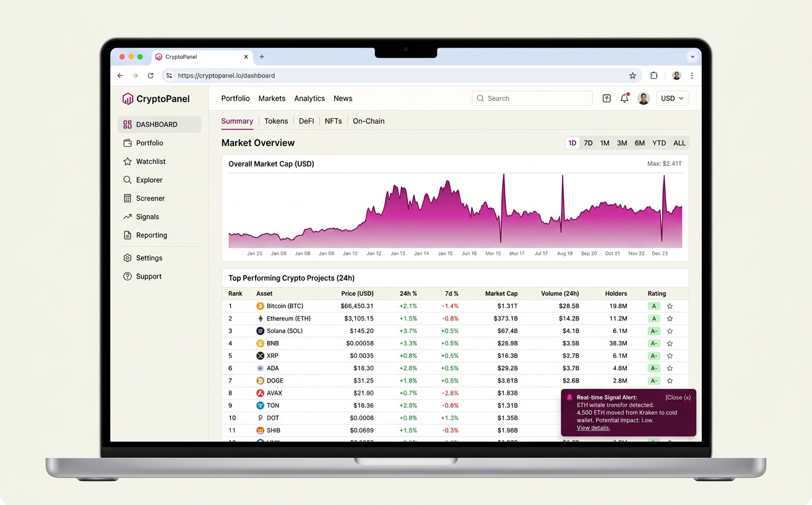Open the USD currency dropdown
Screen dimensions: 812x505
[x=672, y=98]
